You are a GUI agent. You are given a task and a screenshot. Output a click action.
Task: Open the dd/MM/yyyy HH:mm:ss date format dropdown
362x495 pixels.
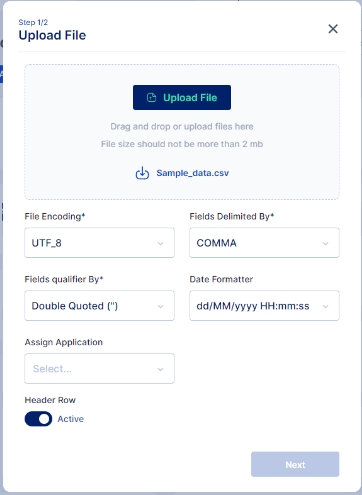tap(264, 306)
